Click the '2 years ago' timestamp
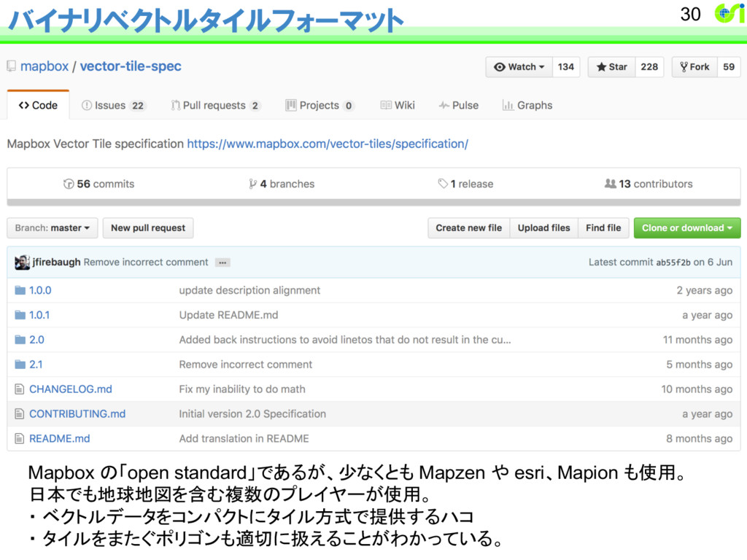 tap(705, 290)
